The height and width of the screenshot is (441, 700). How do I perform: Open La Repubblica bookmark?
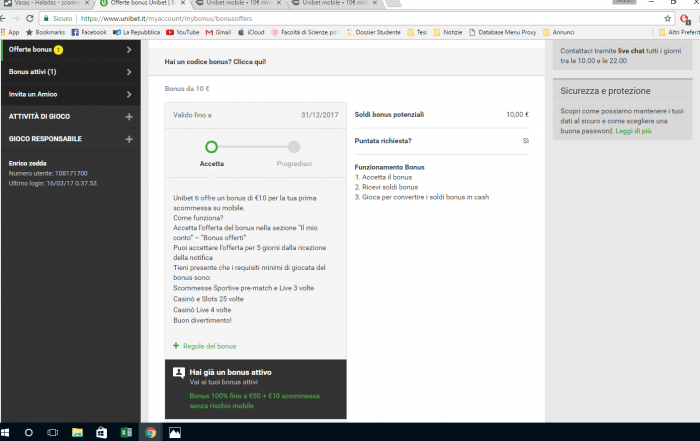(137, 32)
